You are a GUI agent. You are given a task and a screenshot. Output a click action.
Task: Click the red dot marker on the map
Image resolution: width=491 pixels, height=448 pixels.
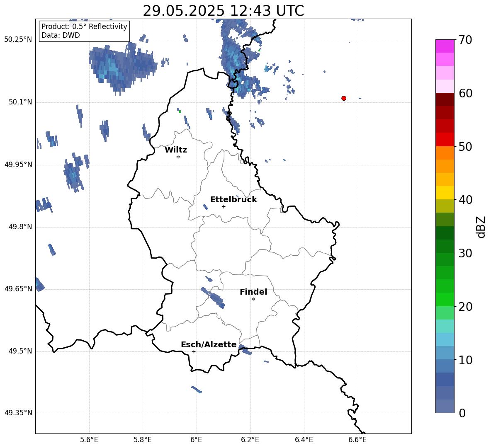[344, 98]
